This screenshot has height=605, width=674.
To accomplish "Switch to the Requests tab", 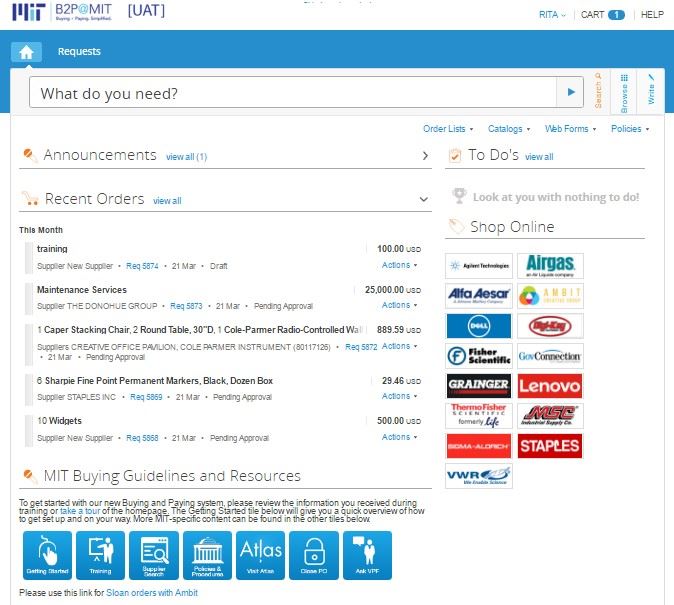I will (79, 52).
